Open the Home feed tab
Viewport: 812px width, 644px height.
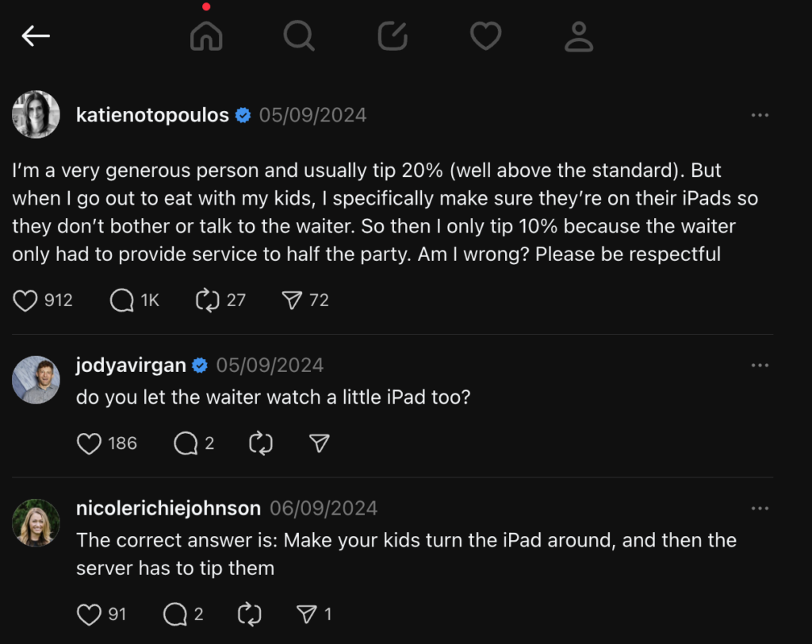tap(206, 36)
